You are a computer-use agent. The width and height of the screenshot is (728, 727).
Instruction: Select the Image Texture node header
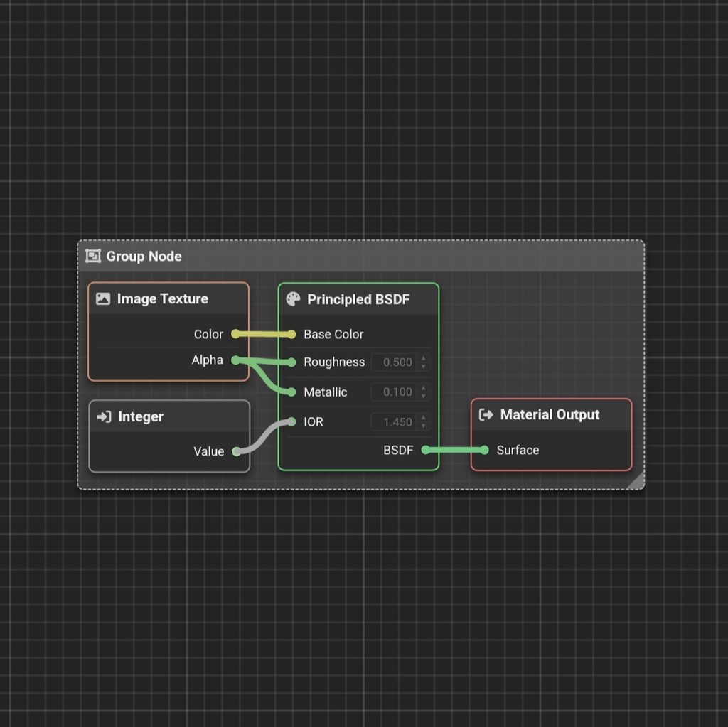click(x=168, y=299)
